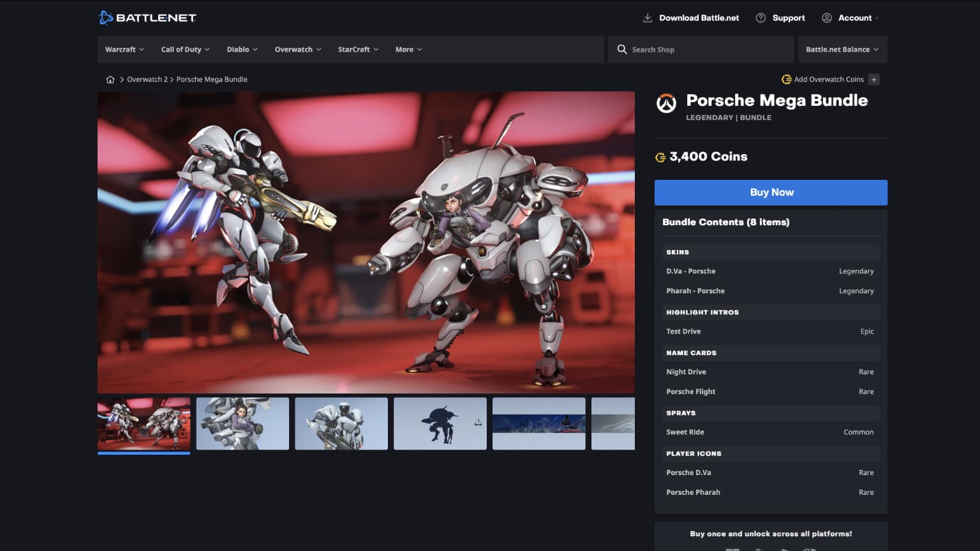Open the Call of Duty dropdown
The height and width of the screenshot is (551, 980).
click(x=185, y=49)
